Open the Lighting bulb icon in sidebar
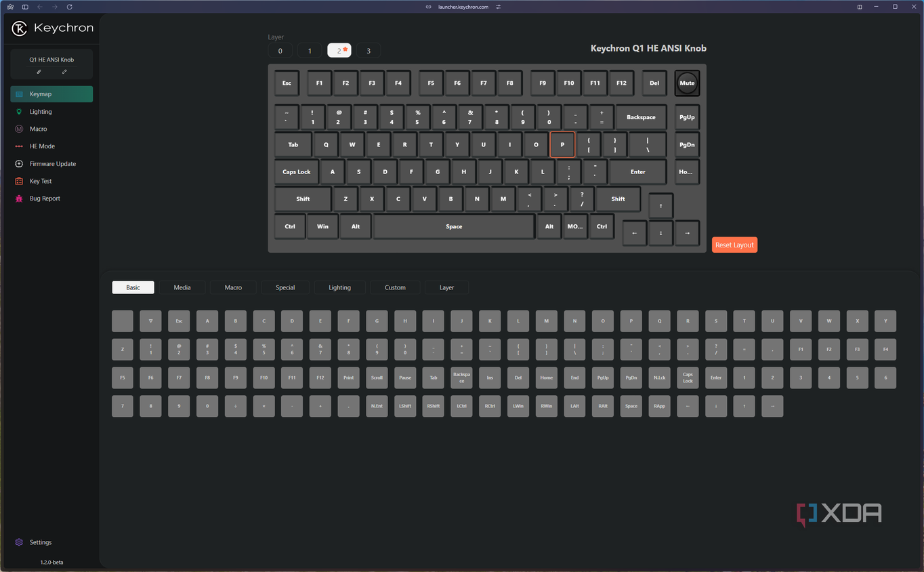The width and height of the screenshot is (924, 572). click(x=19, y=112)
